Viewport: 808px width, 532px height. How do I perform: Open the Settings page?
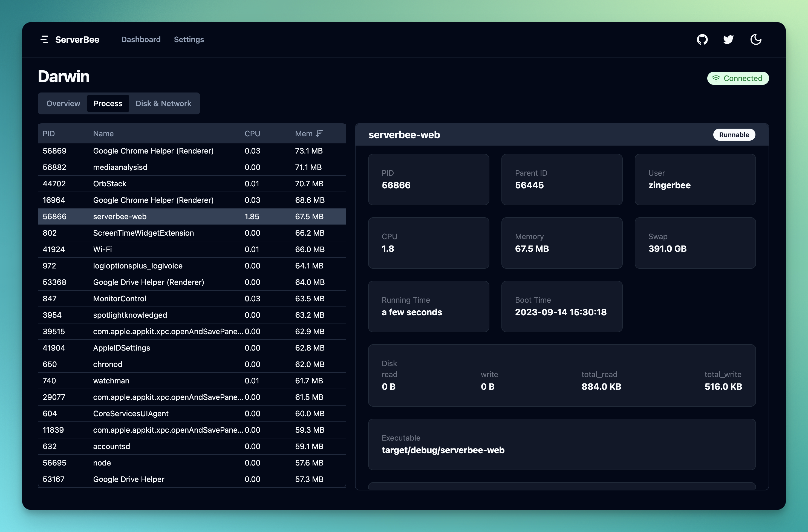click(x=189, y=39)
